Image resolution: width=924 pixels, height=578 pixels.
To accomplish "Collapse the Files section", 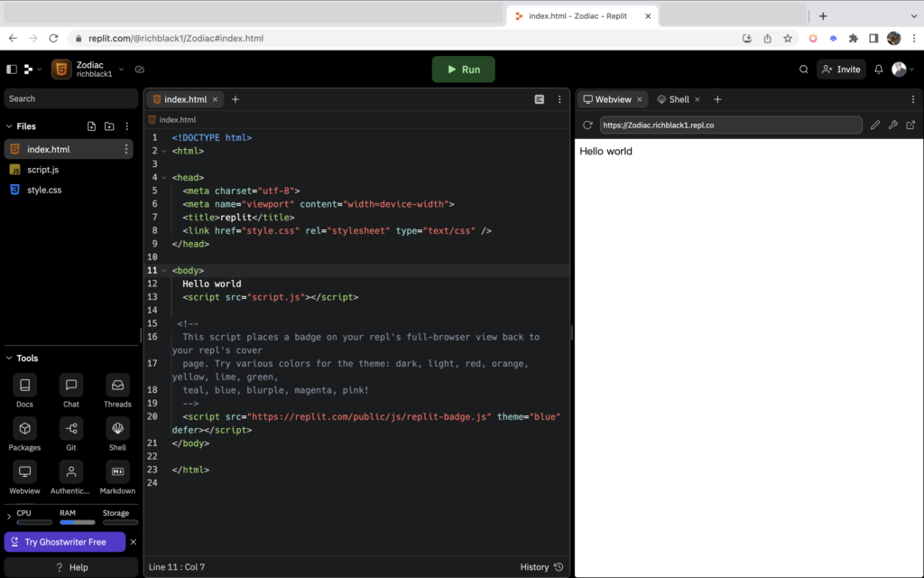I will [9, 126].
